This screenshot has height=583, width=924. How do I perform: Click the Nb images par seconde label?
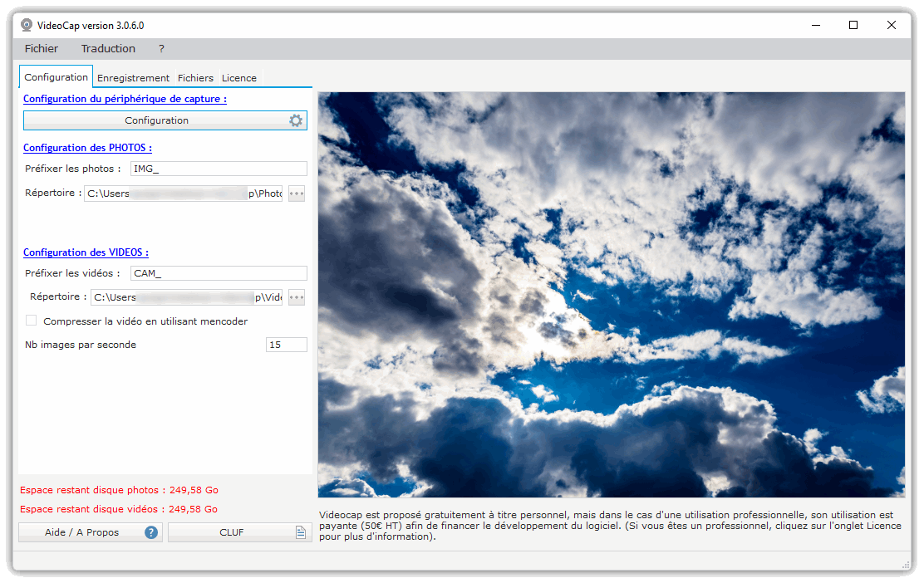pos(80,345)
